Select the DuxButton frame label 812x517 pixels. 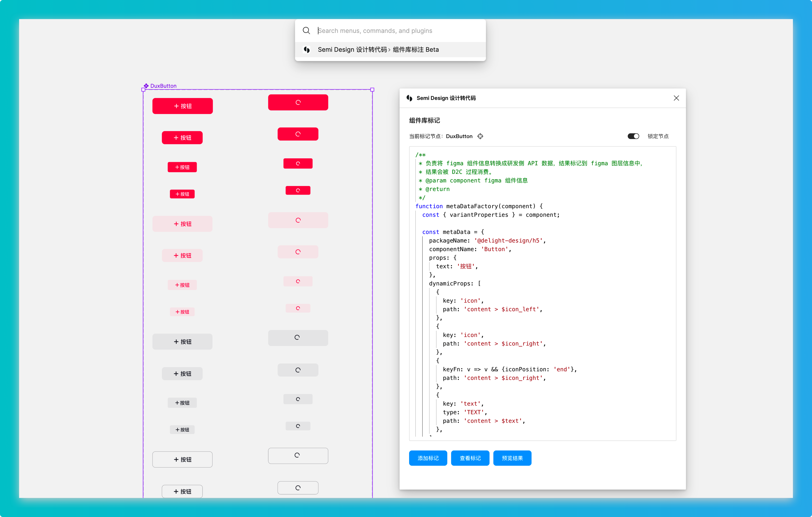click(x=163, y=86)
